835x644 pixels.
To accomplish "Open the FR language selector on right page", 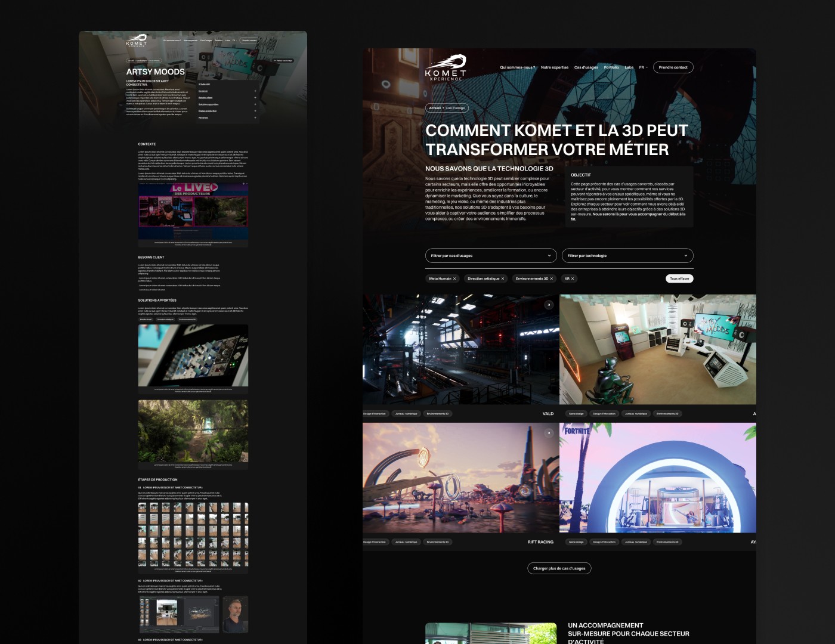I will (643, 67).
